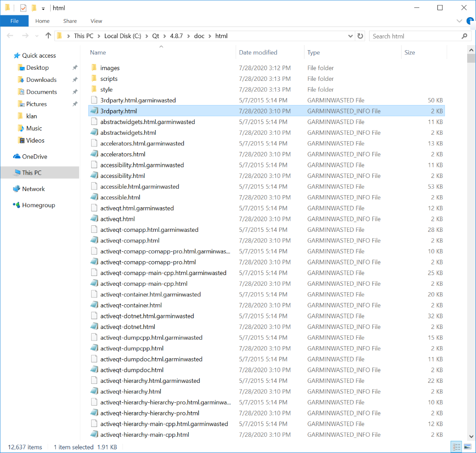Open the View ribbon tab

click(96, 21)
